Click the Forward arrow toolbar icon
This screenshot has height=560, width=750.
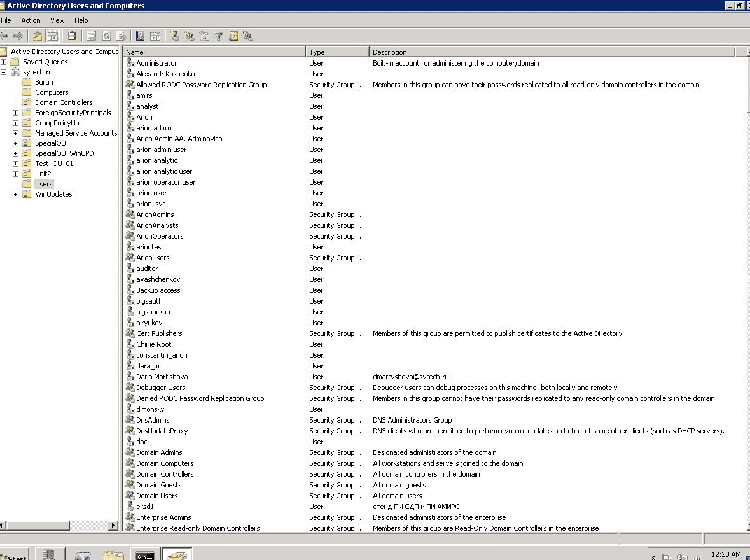point(18,36)
